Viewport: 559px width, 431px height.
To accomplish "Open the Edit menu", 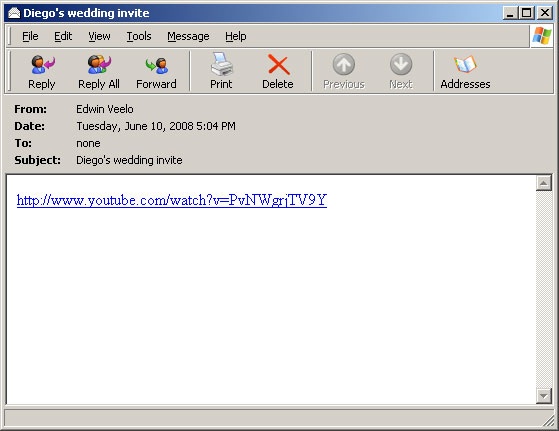I will (x=63, y=36).
